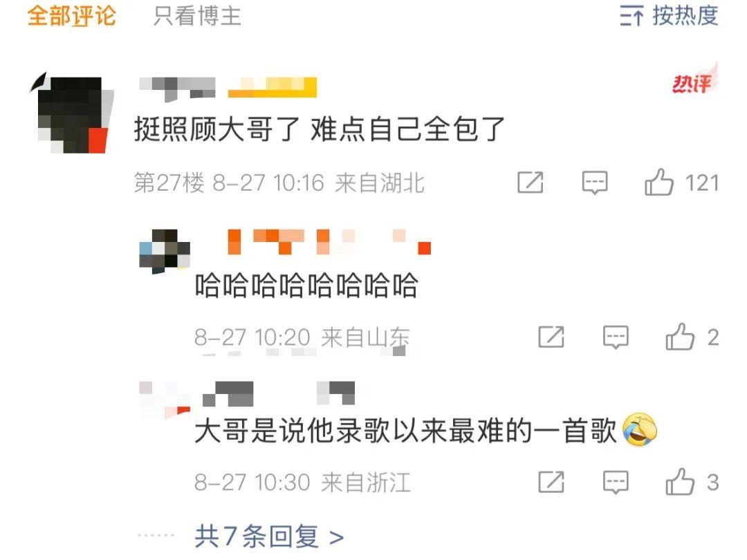The image size is (747, 560).
Task: Open the 山东 replier's avatar
Action: pos(165,252)
